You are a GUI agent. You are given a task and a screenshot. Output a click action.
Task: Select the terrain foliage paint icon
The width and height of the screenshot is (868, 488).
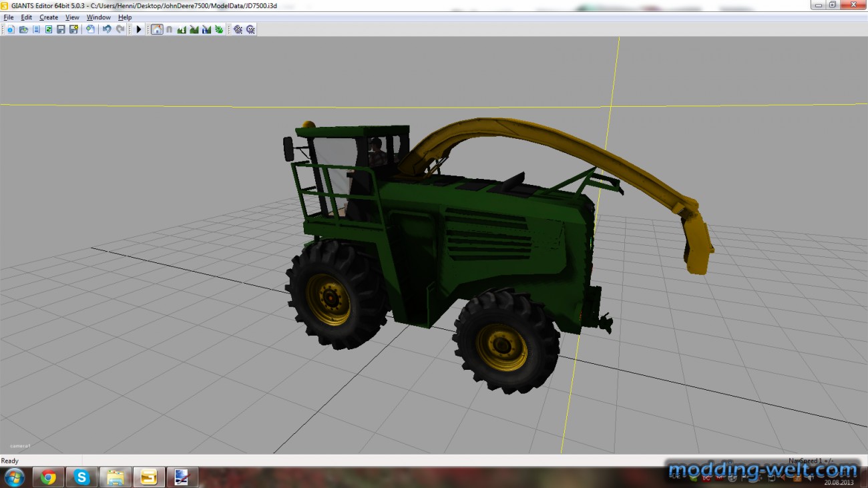[219, 29]
